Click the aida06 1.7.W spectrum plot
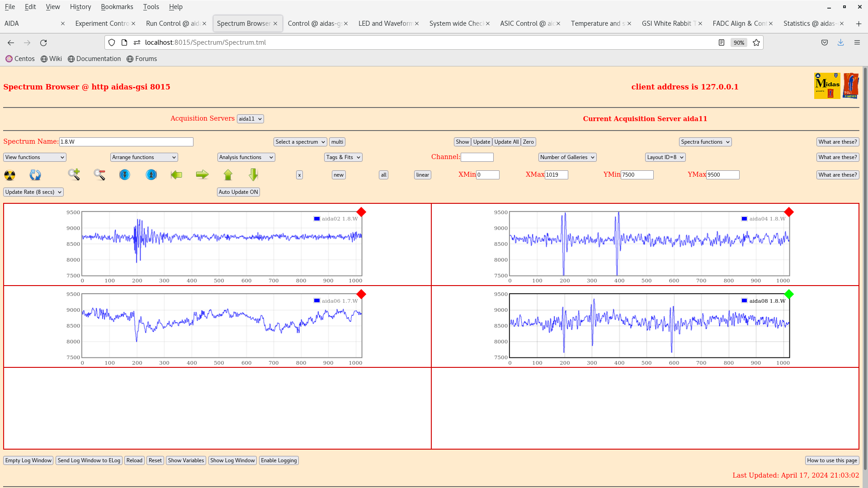 pos(222,326)
